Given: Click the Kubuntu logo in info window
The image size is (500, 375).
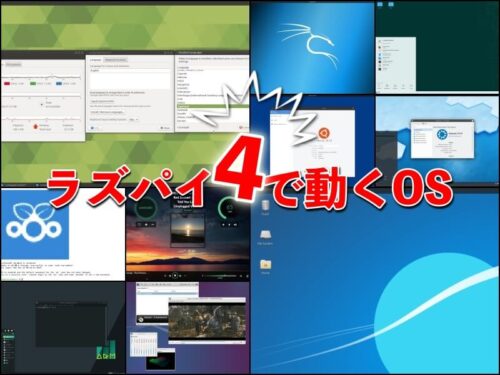Looking at the screenshot, I should [442, 135].
